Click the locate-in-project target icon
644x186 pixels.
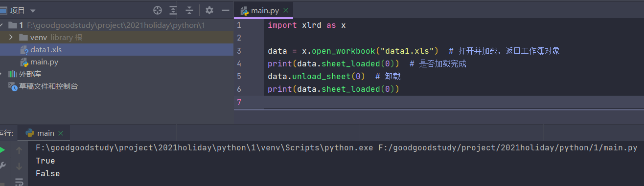pos(158,10)
